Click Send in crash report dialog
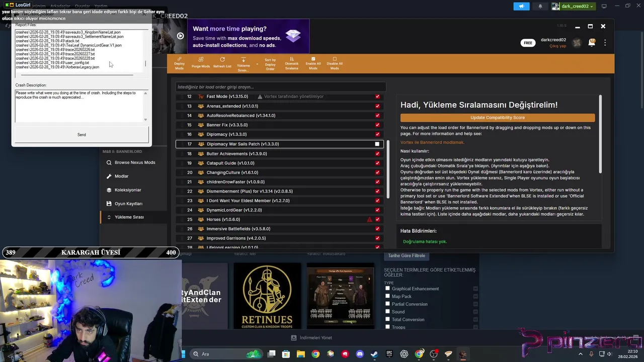 tap(82, 135)
